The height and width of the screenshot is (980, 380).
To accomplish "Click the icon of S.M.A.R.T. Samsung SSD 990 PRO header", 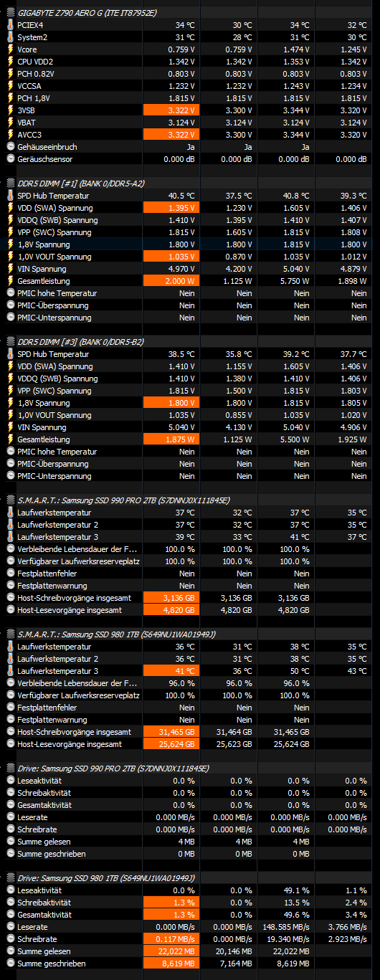I will point(11,500).
